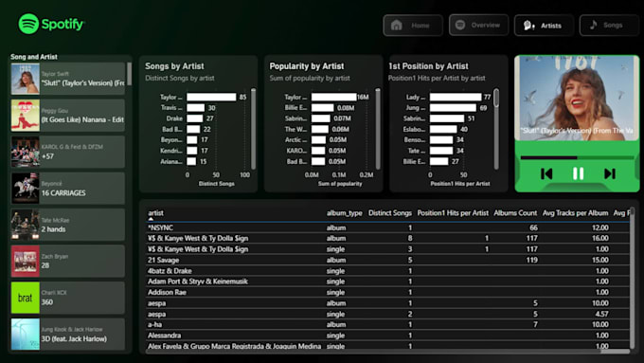Open the Home navigation button
644x363 pixels.
point(413,26)
